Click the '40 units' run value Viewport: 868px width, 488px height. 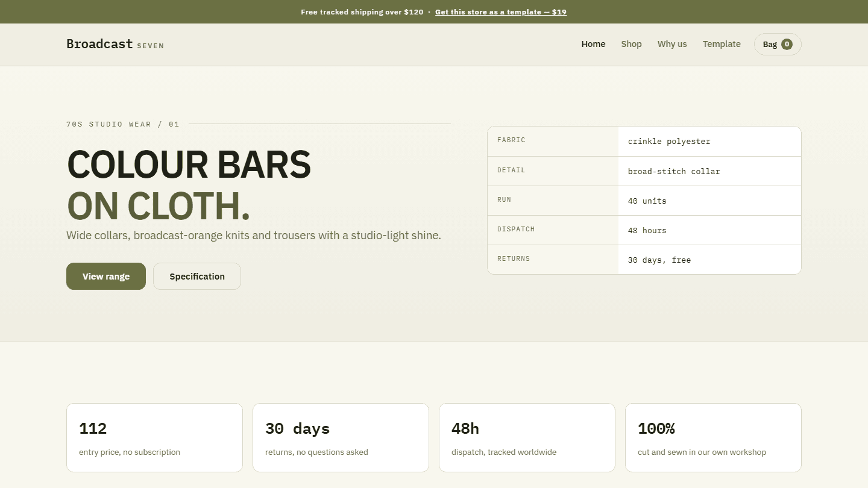click(647, 201)
